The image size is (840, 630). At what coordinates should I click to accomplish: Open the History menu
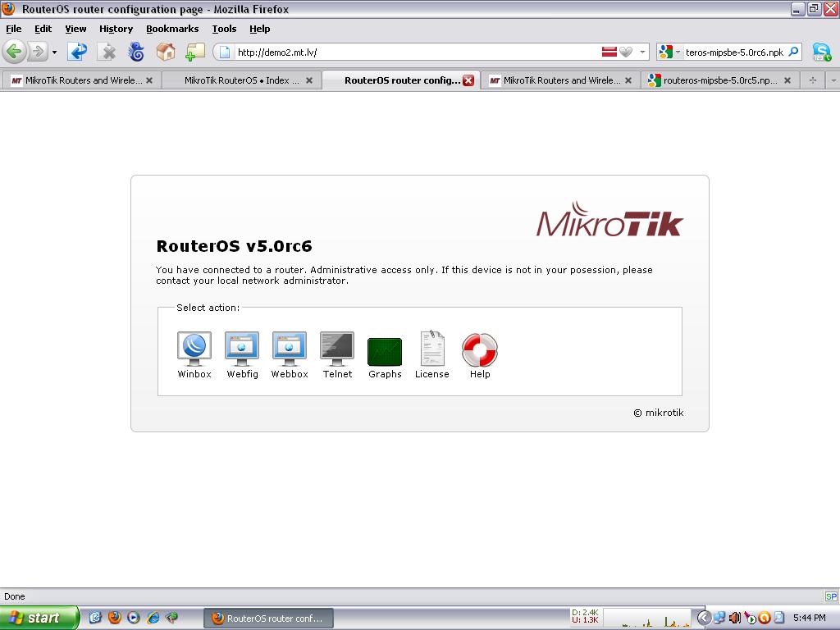[116, 29]
